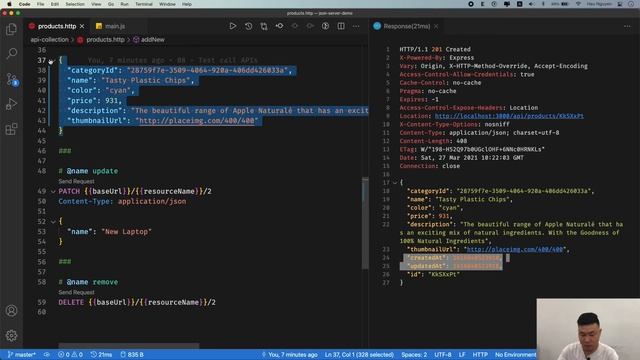Click the 21ms response time status item
This screenshot has height=360, width=640.
(x=101, y=355)
